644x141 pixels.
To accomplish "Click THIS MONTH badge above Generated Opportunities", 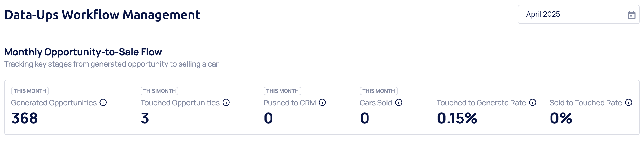I will (x=30, y=91).
